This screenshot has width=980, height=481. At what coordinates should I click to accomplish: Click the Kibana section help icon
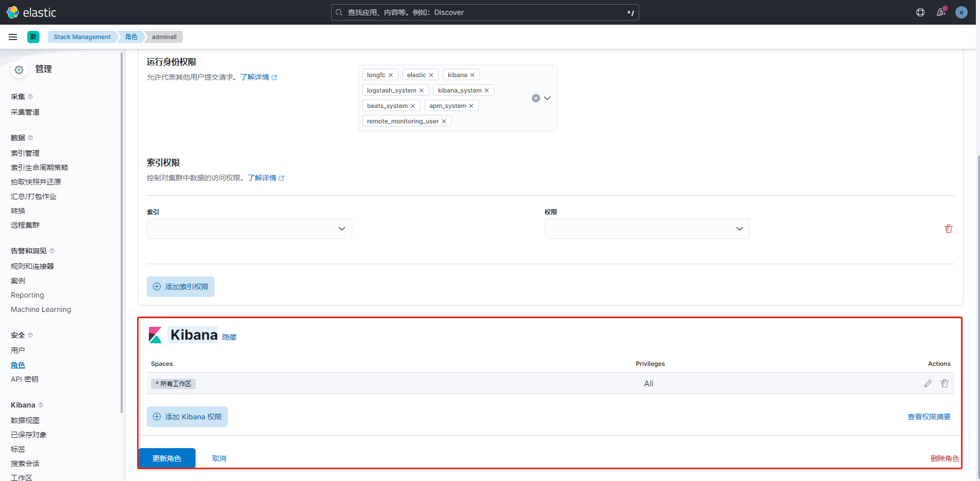tap(41, 405)
